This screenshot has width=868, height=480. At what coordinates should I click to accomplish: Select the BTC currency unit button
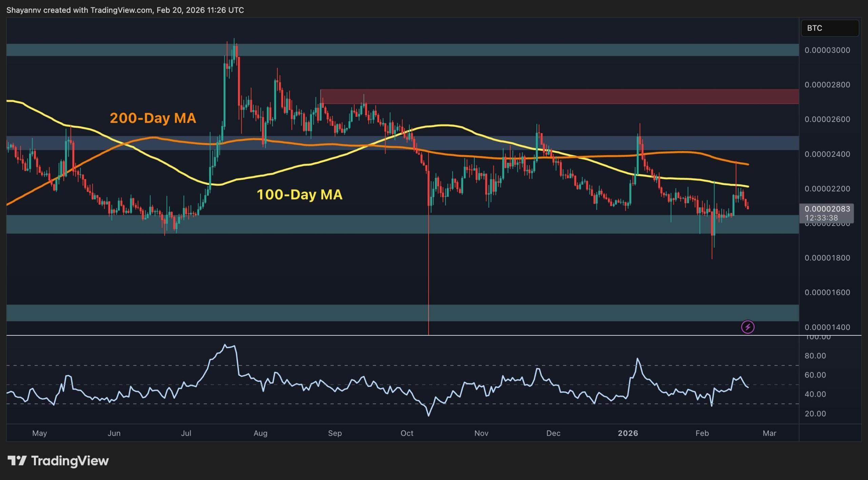click(830, 28)
